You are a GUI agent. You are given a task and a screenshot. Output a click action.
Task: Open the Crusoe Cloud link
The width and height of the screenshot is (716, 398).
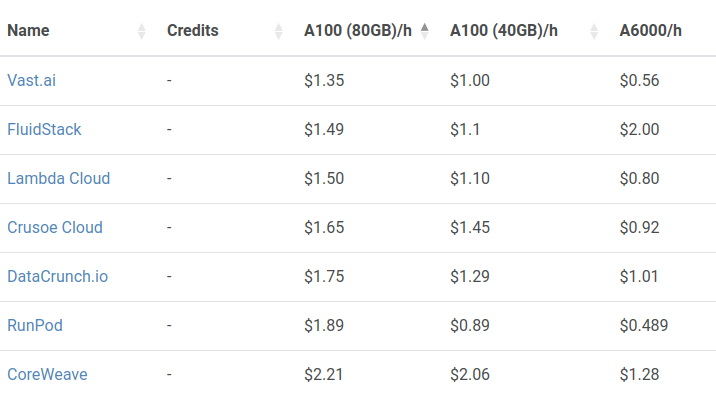pos(55,227)
